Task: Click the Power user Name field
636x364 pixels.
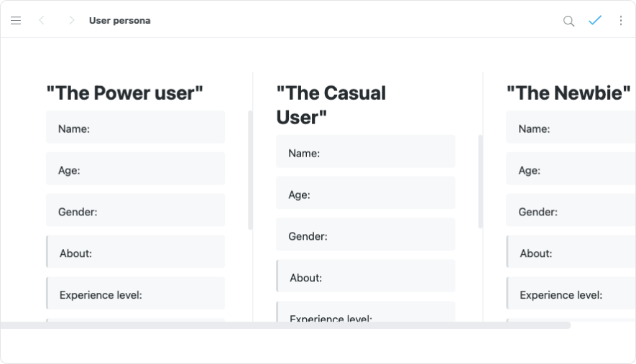Action: pos(135,129)
